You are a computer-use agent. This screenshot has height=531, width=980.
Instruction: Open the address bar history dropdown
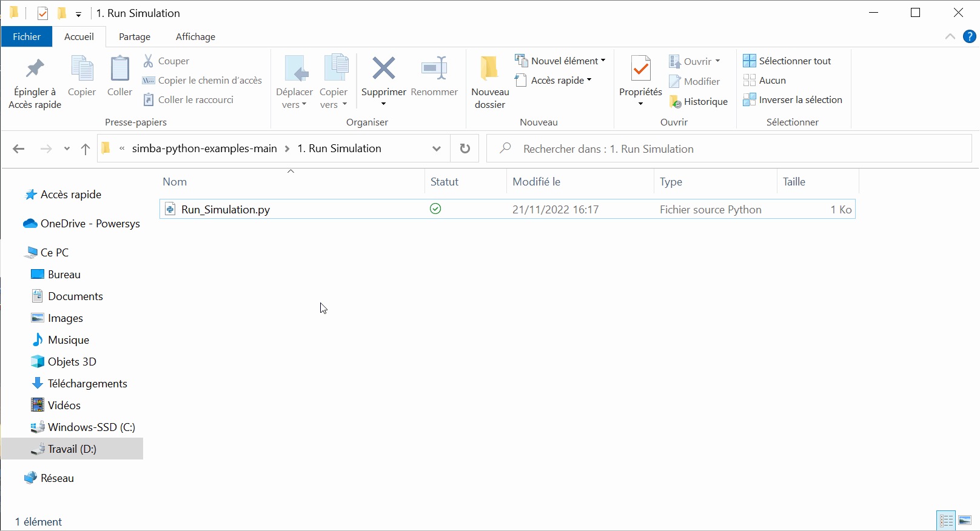click(x=436, y=149)
